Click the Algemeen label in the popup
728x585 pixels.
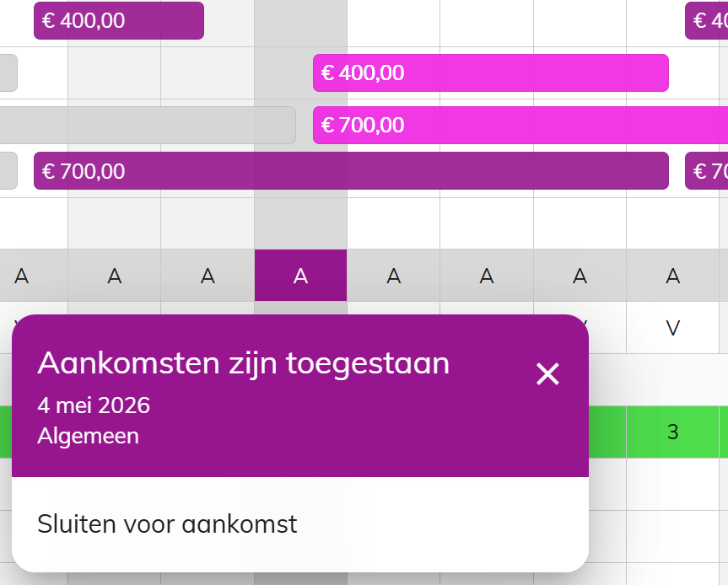pos(89,436)
